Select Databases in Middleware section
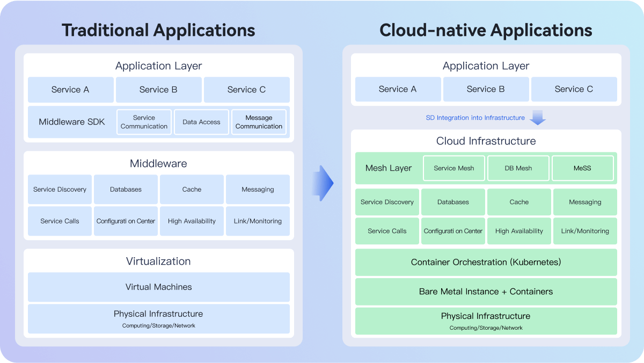The height and width of the screenshot is (363, 644). tap(126, 190)
